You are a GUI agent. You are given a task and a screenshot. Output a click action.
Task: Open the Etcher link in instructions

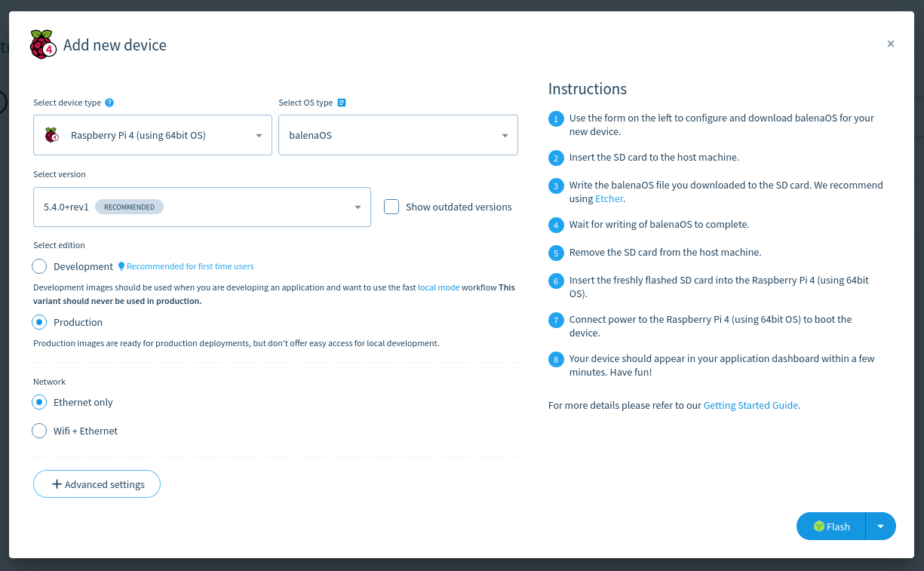pyautogui.click(x=609, y=199)
